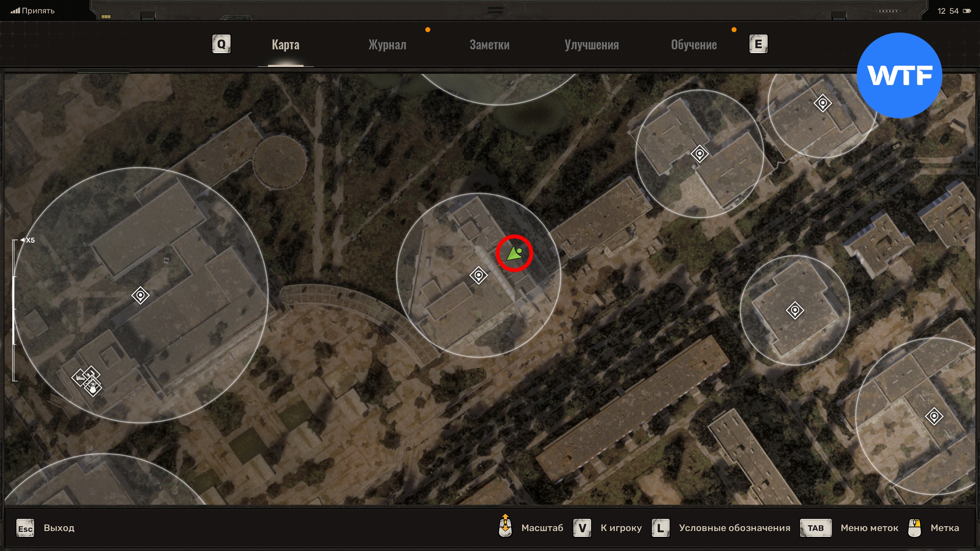
Task: Open the Улучшения tab
Action: coord(591,45)
